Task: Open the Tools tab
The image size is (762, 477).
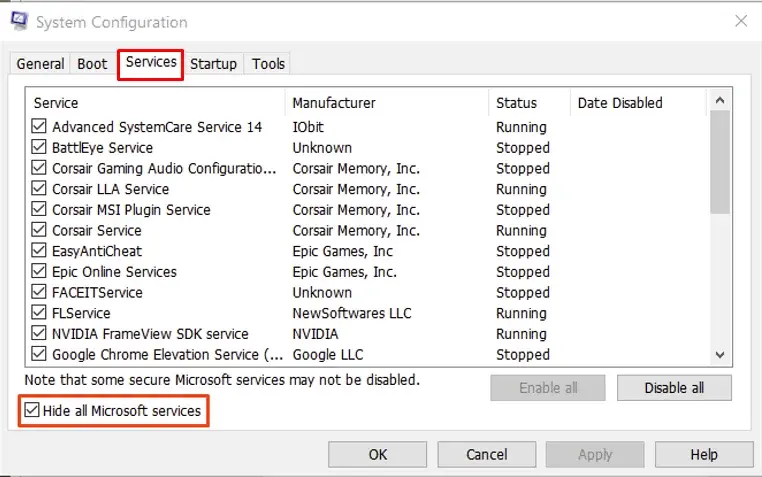Action: pos(268,64)
